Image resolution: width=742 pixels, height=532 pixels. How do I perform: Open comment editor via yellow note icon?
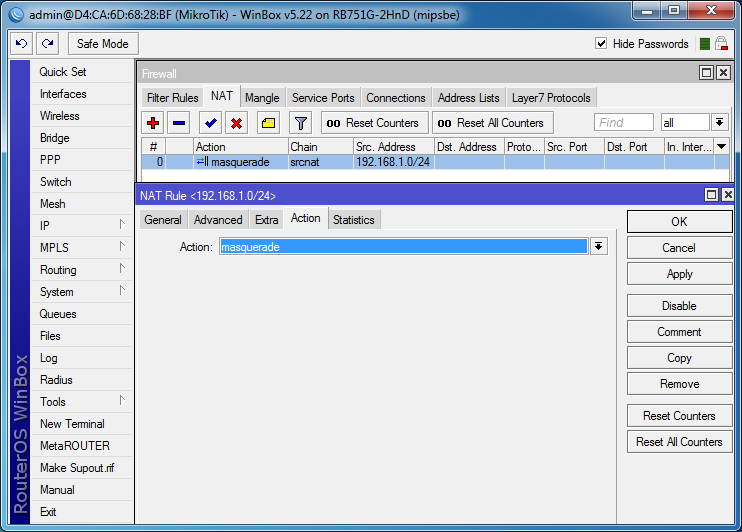tap(268, 123)
